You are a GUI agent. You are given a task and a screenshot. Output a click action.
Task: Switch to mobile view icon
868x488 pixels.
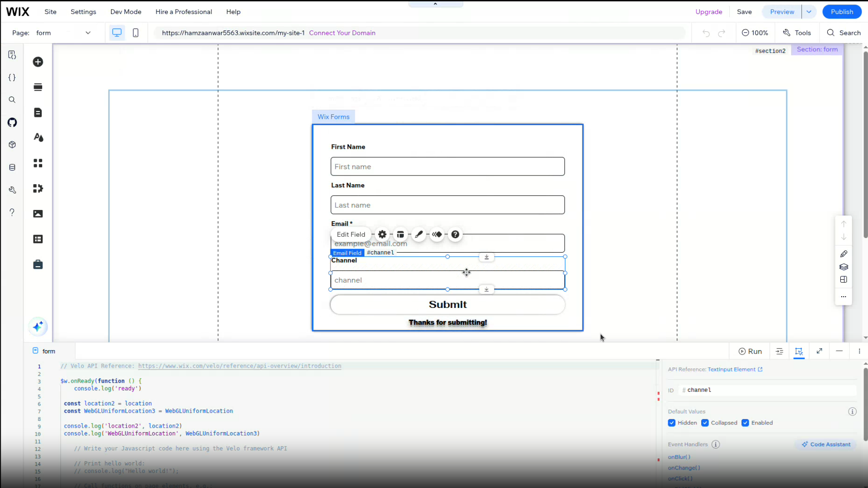click(x=136, y=33)
